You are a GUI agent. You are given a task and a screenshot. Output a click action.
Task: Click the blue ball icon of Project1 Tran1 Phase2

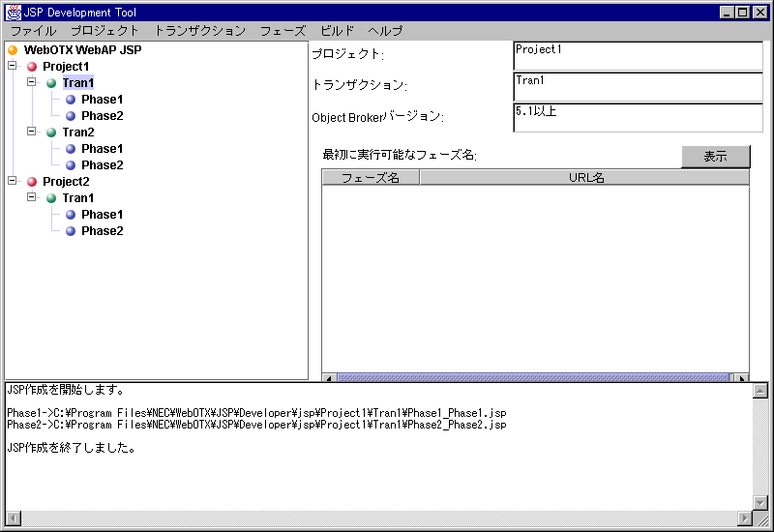(71, 116)
